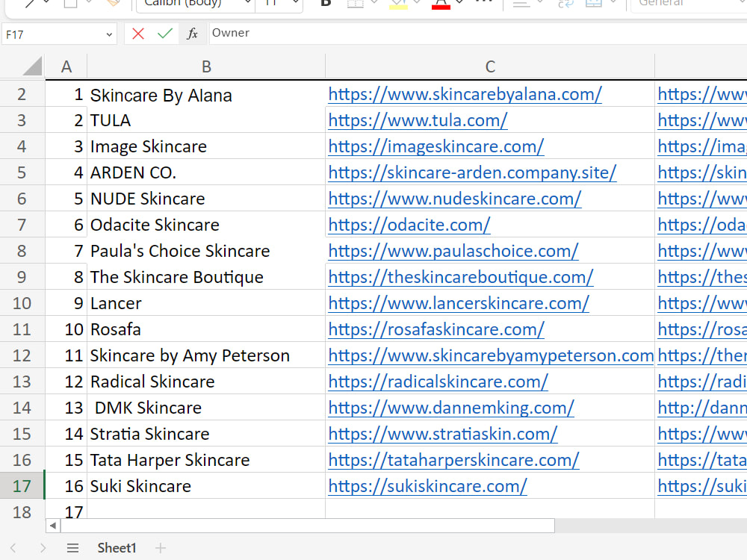Select the Suki Skincare cell
This screenshot has width=747, height=560.
click(x=206, y=486)
